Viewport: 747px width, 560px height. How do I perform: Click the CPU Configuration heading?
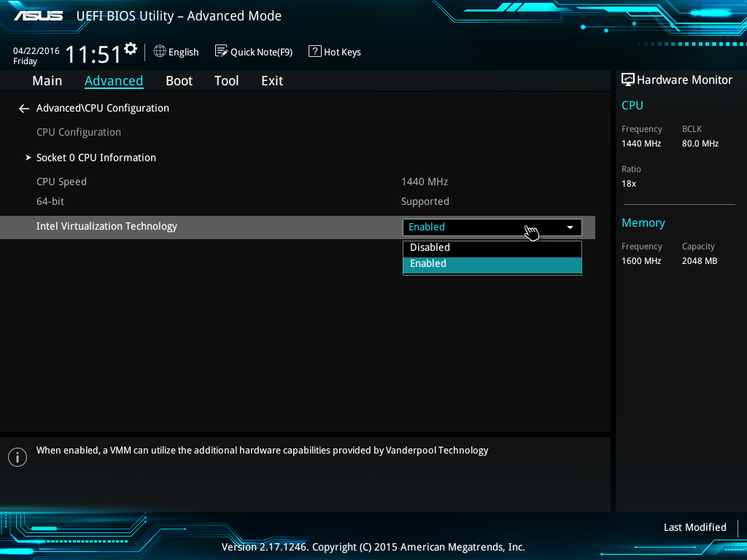(x=79, y=133)
